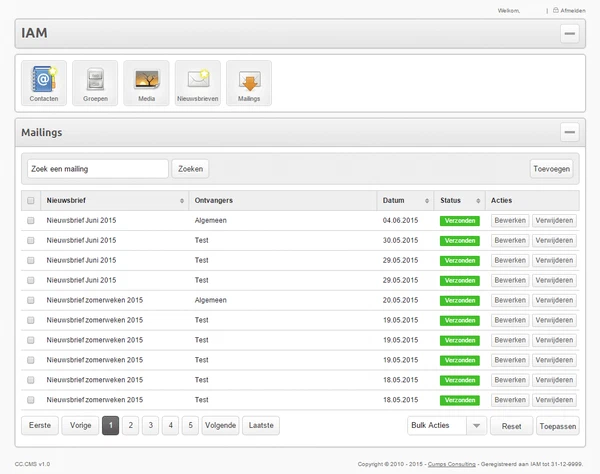Open the Groepen module icon
Screen dimensions: 600x474
coord(95,83)
